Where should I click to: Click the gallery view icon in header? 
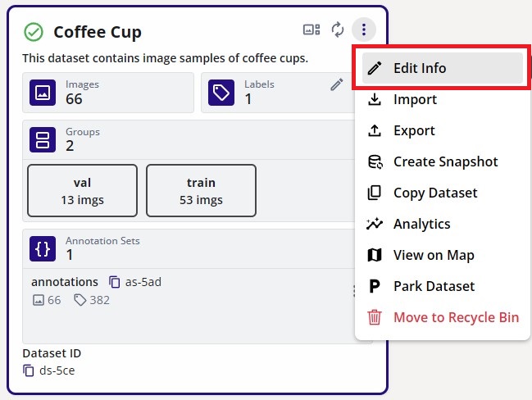[311, 30]
